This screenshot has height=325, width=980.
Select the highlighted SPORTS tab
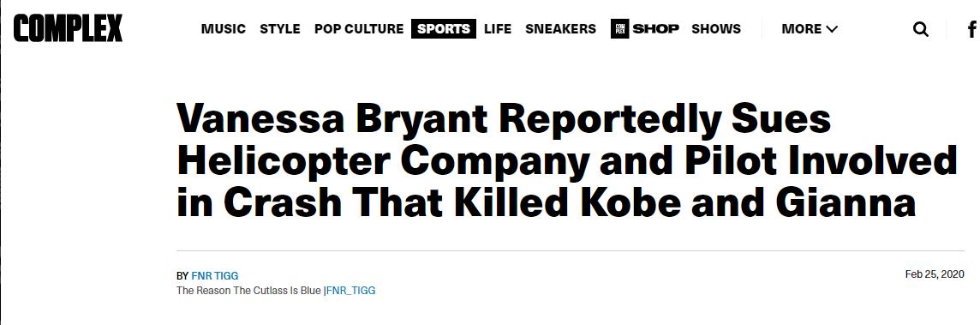(444, 29)
